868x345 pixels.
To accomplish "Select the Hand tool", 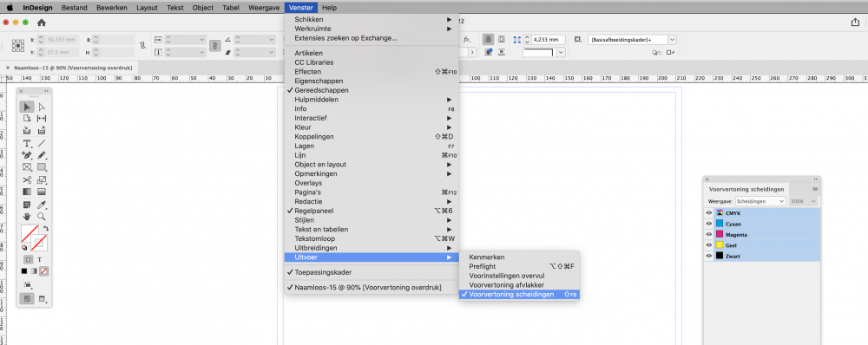I will [x=27, y=217].
